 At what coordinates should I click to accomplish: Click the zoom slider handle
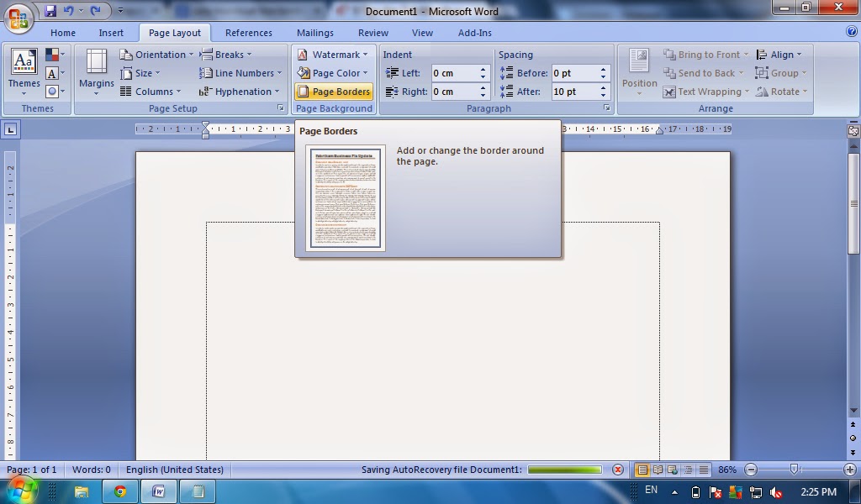tap(794, 469)
